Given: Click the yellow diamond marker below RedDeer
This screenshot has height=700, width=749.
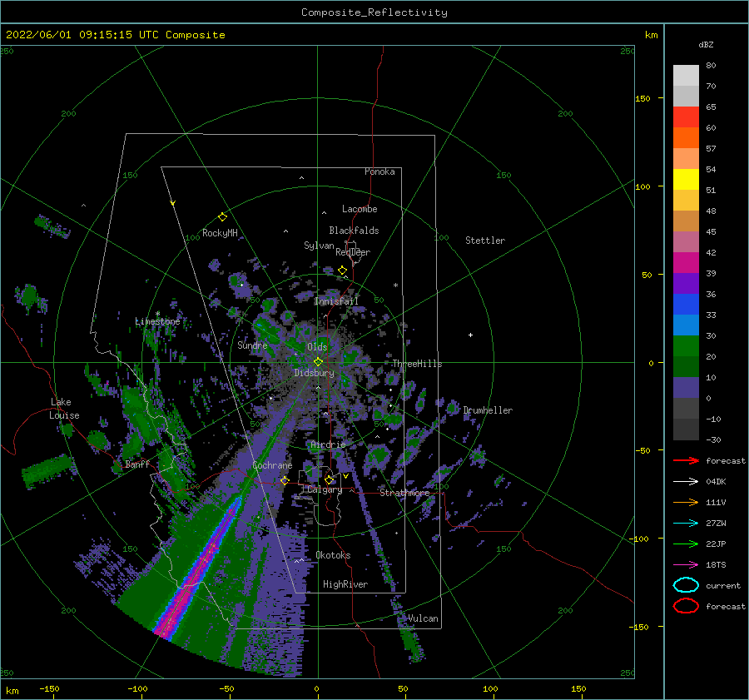Looking at the screenshot, I should pos(342,270).
